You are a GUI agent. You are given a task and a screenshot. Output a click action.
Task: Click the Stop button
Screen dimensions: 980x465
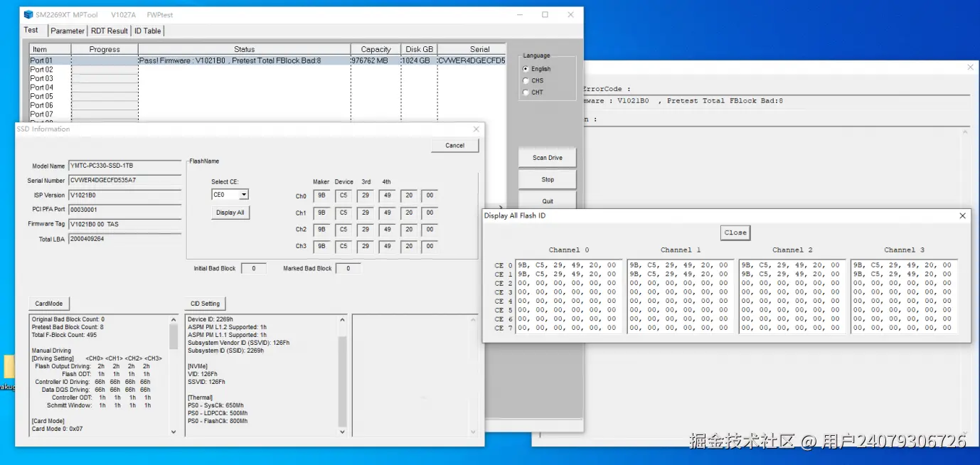(547, 179)
